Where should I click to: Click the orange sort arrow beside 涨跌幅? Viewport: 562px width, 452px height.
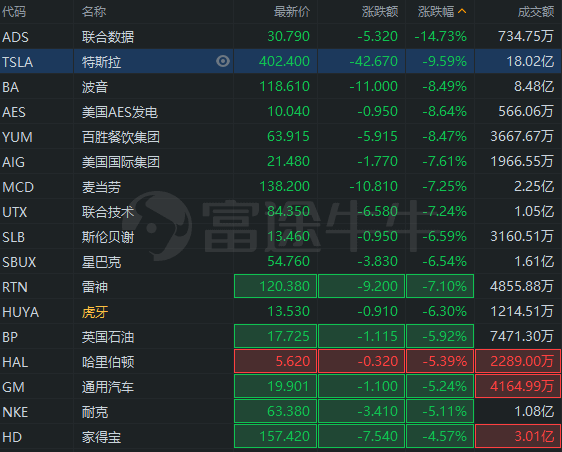tap(462, 11)
